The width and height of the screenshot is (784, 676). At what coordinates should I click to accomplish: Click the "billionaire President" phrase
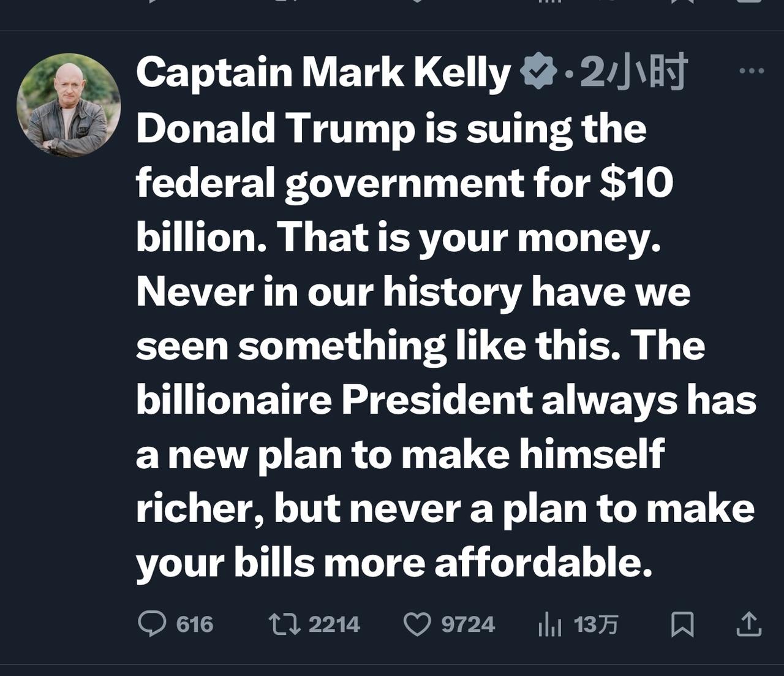click(334, 400)
